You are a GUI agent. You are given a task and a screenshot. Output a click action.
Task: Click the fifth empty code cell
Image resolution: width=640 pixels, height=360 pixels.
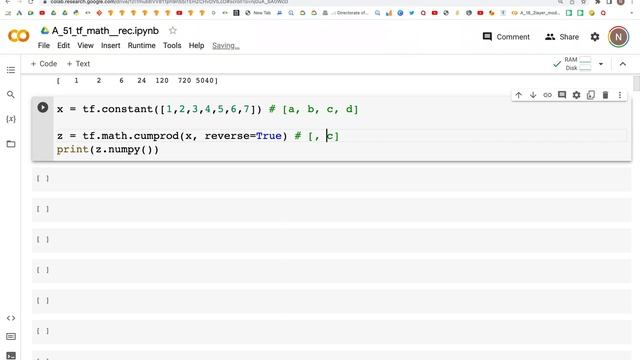click(331, 301)
